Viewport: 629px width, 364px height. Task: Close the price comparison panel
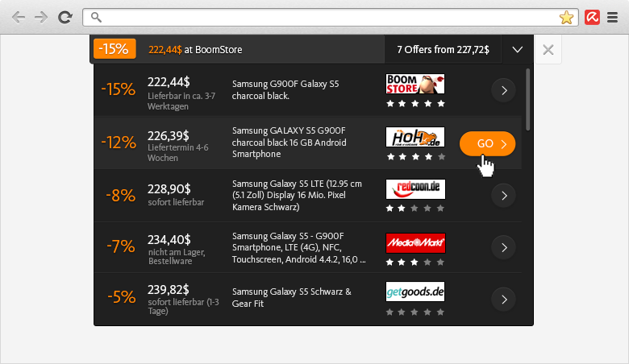548,50
